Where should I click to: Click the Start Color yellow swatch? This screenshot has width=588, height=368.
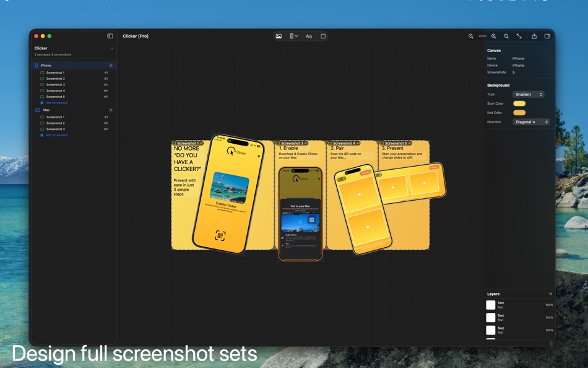pos(518,103)
